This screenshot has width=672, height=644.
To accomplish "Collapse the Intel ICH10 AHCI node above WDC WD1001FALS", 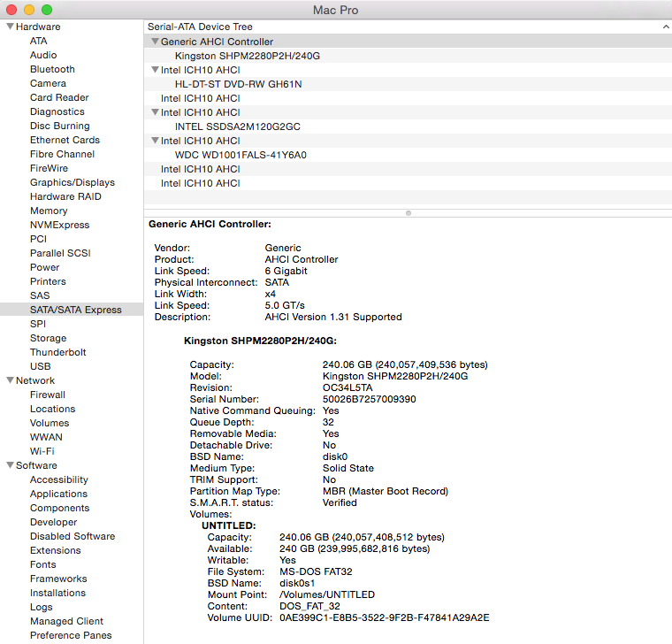I will tap(155, 140).
